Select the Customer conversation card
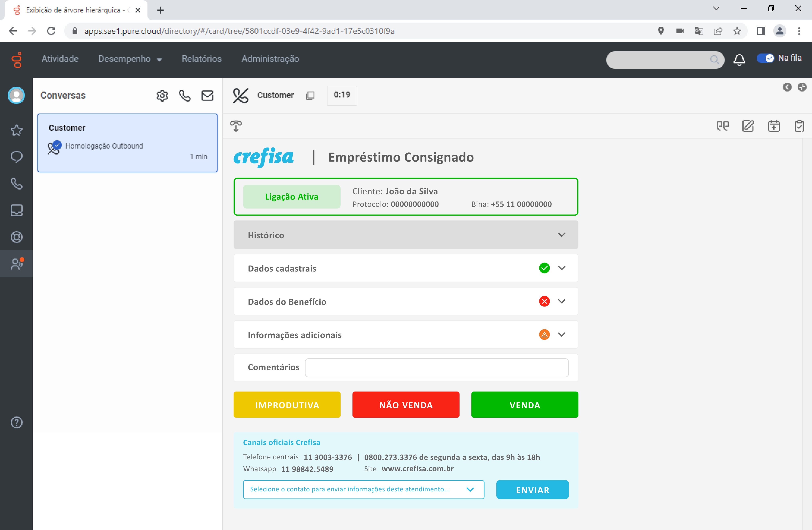Screen dimensions: 812x530 point(127,143)
